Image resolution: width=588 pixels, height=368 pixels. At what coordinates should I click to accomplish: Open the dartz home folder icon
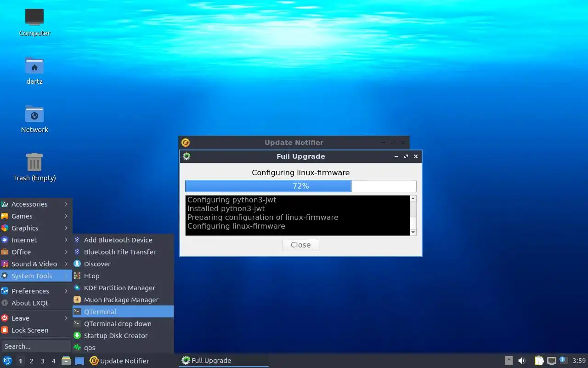coord(34,70)
